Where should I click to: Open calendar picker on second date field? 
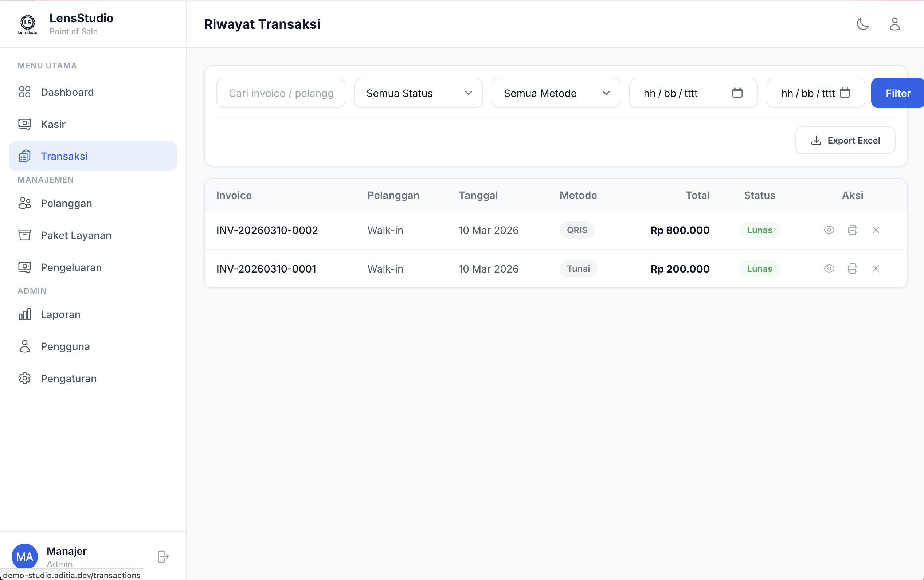pos(845,93)
